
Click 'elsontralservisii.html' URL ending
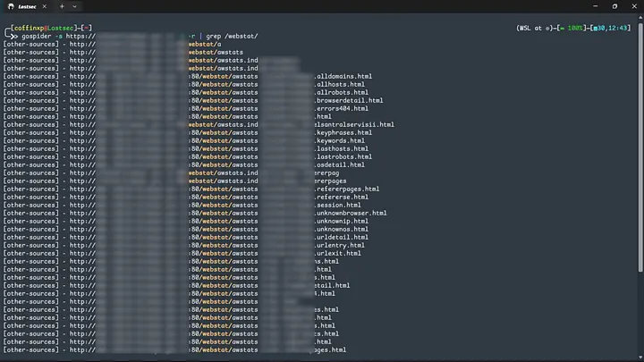click(354, 125)
